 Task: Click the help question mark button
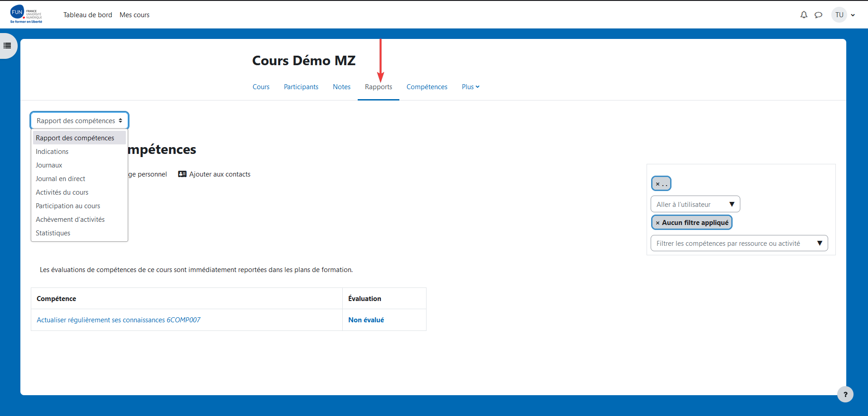pos(845,394)
